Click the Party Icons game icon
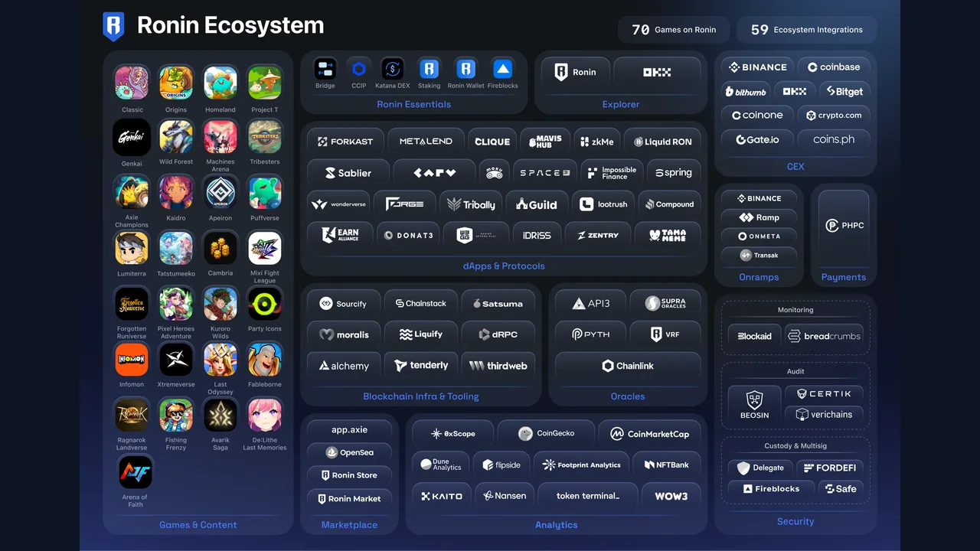 265,304
